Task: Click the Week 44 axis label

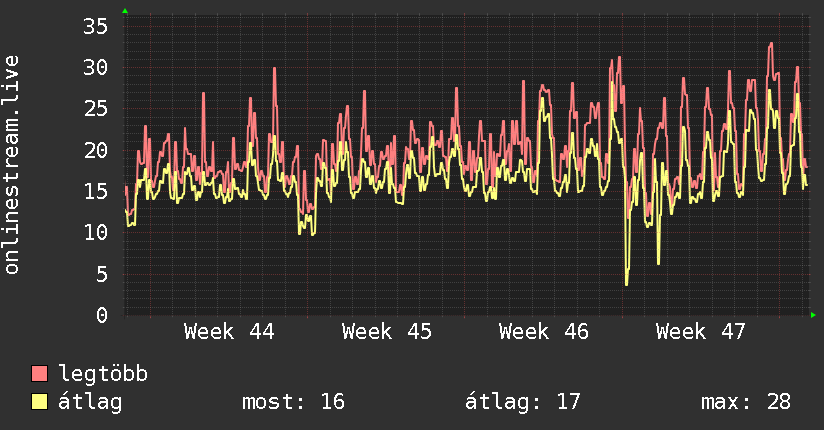Action: [229, 332]
